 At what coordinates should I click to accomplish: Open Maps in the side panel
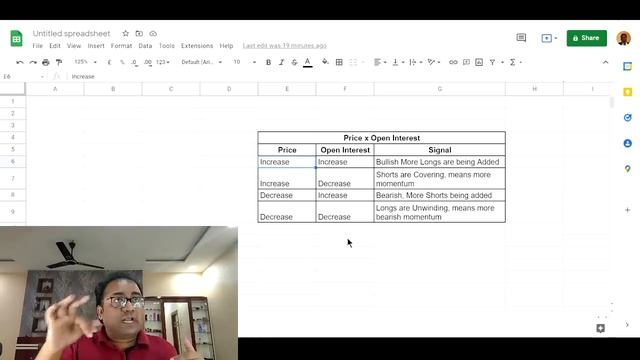pyautogui.click(x=627, y=169)
